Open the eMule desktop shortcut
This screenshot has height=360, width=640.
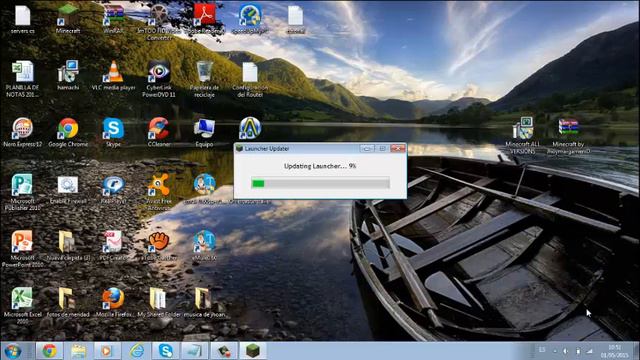[204, 245]
